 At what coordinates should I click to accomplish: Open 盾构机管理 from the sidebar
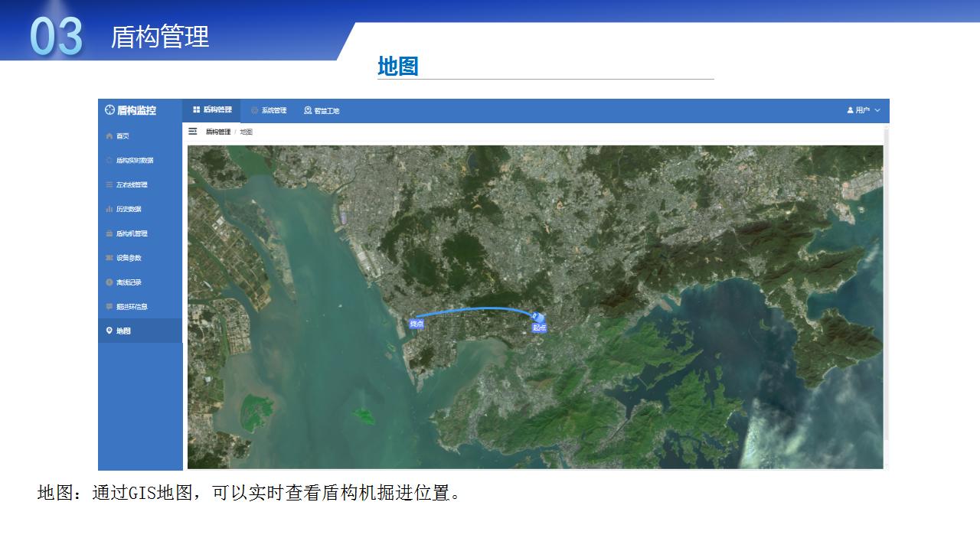131,233
